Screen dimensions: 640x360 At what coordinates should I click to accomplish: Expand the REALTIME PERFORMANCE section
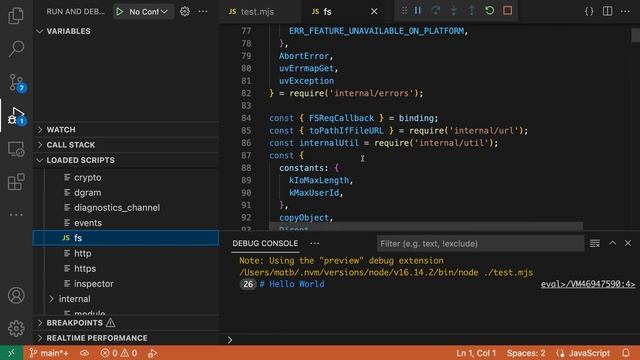tap(126, 338)
